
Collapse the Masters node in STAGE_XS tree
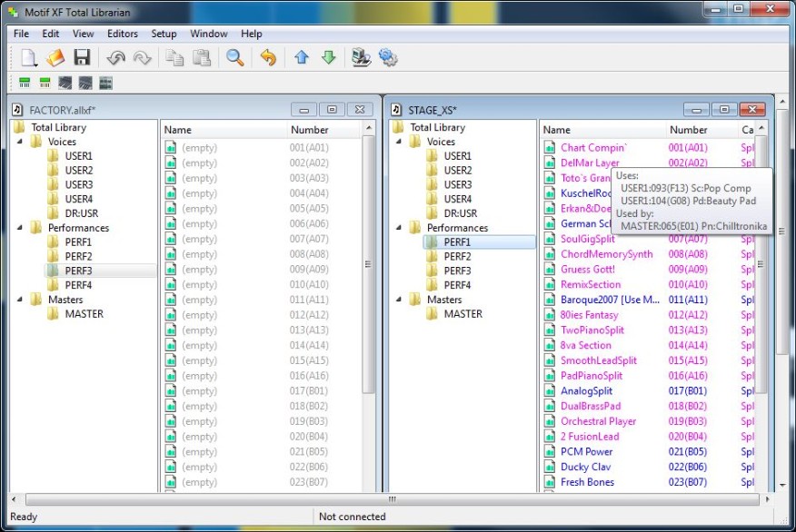[399, 300]
